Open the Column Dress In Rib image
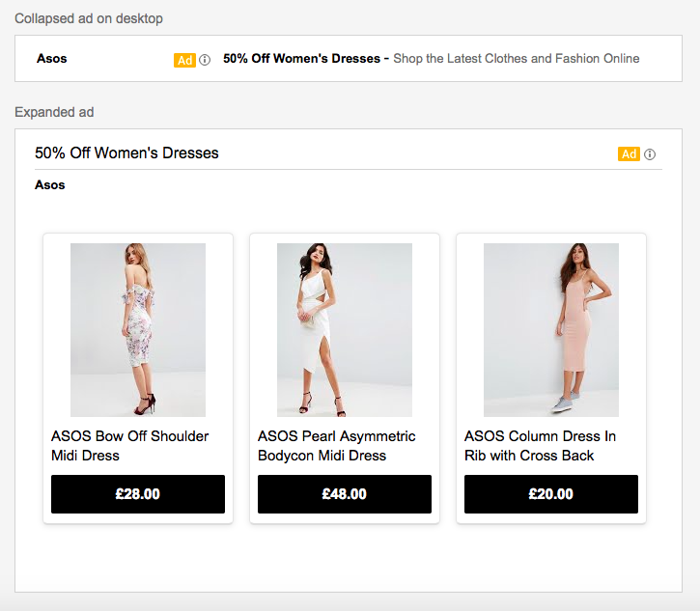Viewport: 700px width, 611px height. pyautogui.click(x=551, y=330)
